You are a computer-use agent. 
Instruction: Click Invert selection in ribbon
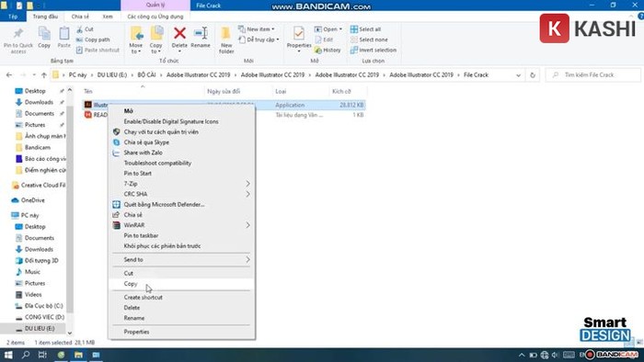click(374, 50)
